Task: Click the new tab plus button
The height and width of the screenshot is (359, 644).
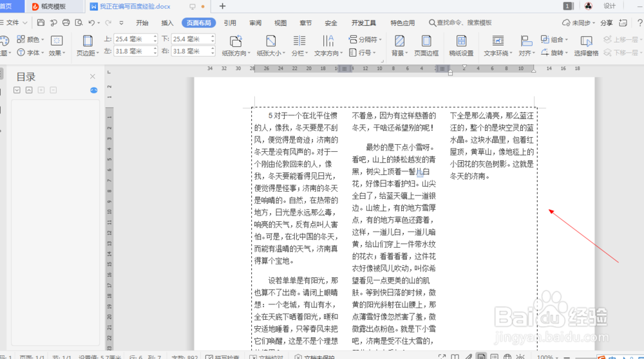Action: (x=223, y=6)
